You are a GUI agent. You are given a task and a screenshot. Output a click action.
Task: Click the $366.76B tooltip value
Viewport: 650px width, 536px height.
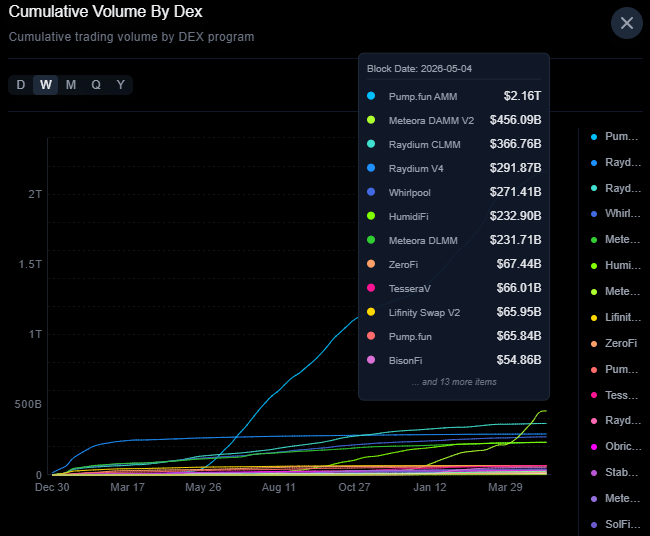[x=515, y=144]
